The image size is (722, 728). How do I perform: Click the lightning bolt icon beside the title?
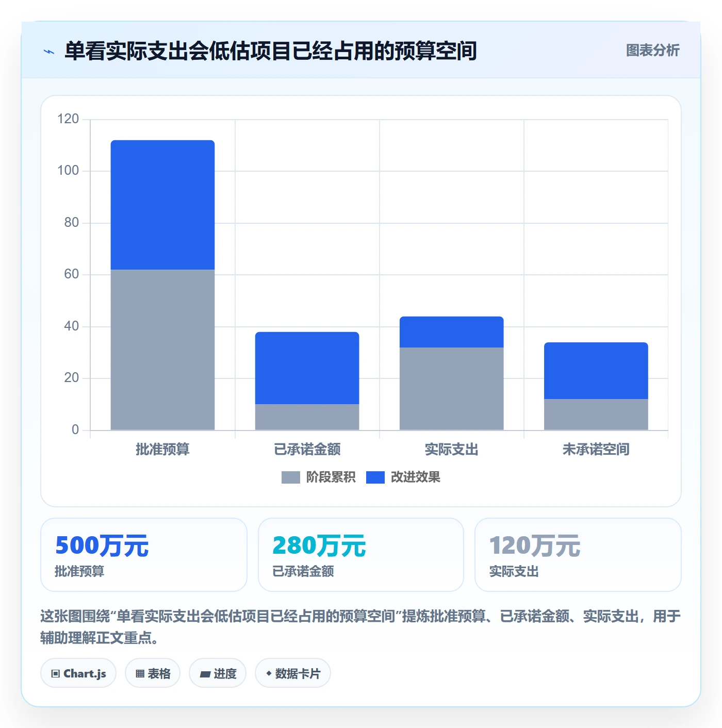click(49, 52)
